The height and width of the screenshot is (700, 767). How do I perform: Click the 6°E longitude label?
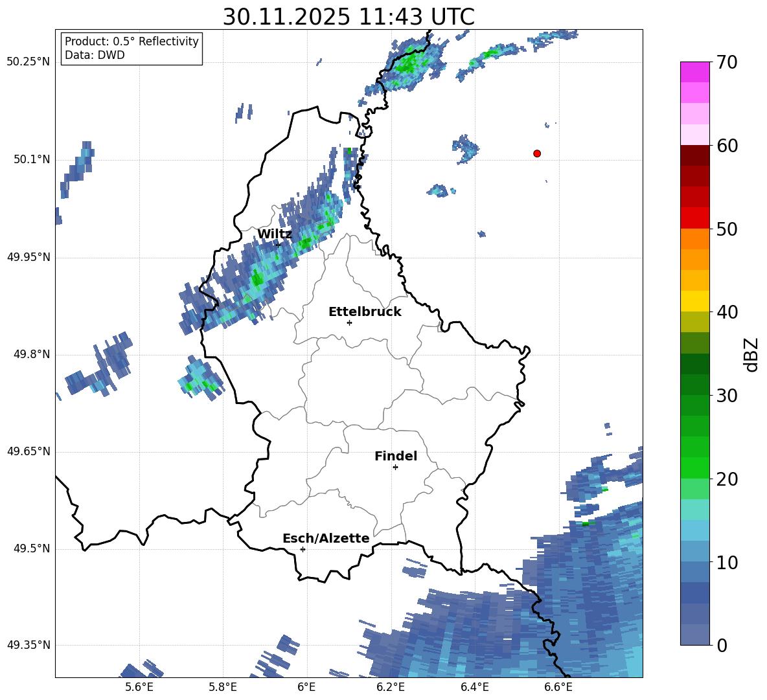click(x=306, y=687)
